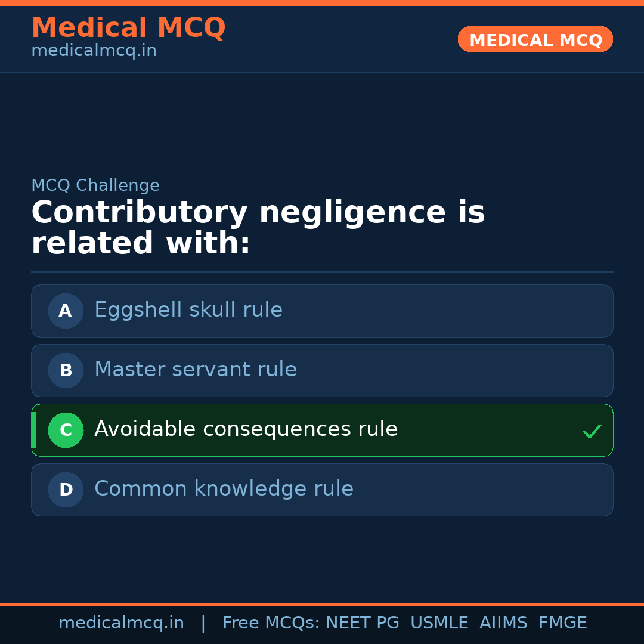Open the NEET PG section in footer
This screenshot has height=644, width=644.
(362, 622)
